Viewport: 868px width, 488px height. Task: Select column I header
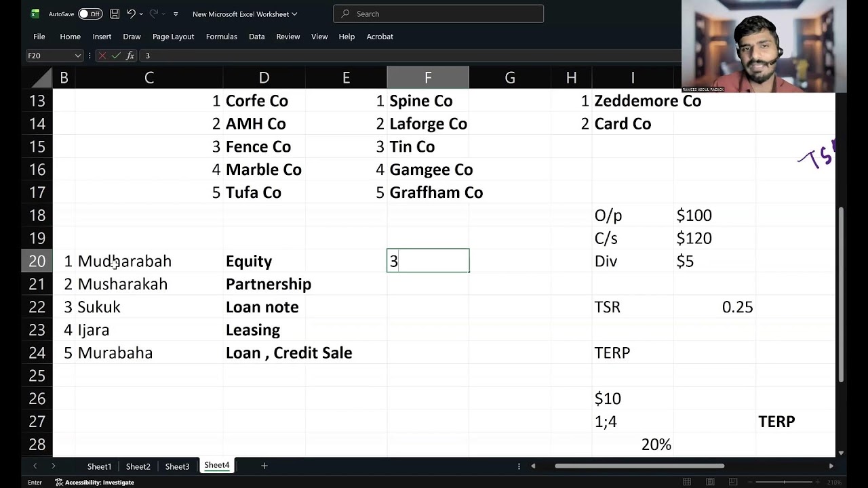tap(633, 78)
